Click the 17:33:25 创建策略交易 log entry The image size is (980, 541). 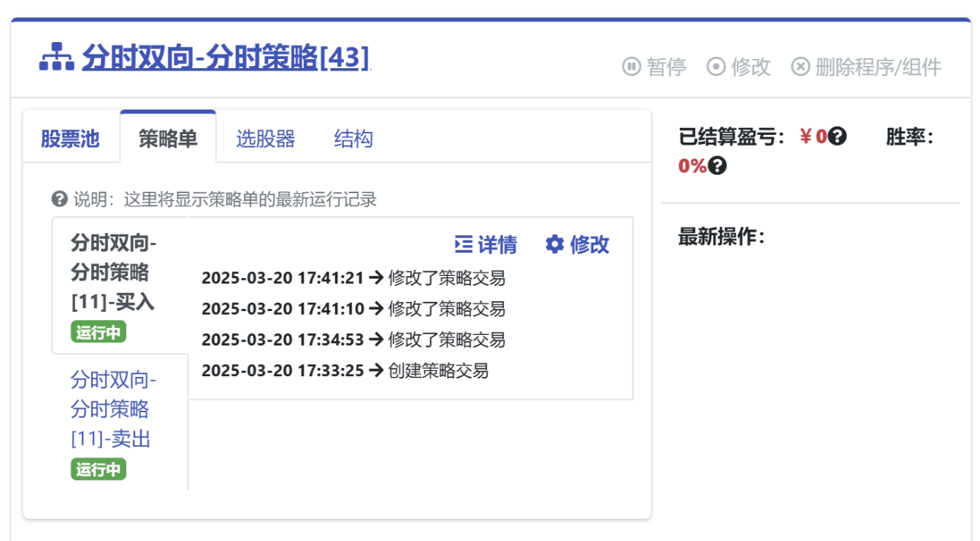pos(345,371)
